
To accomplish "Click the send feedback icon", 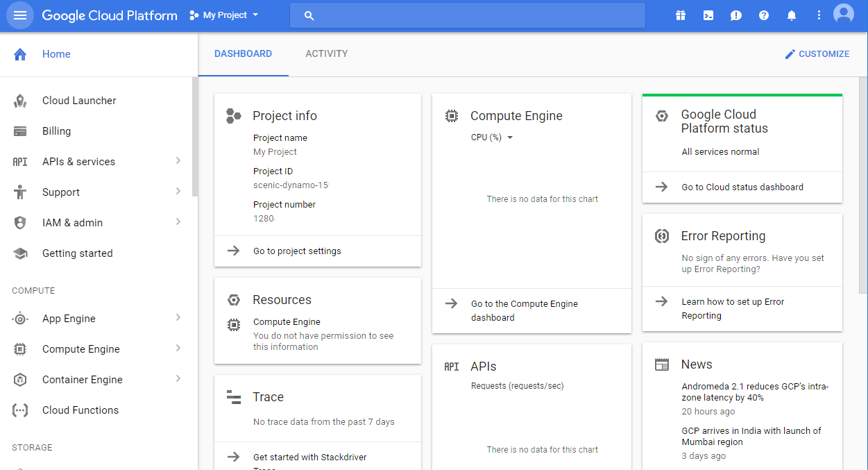I will [x=735, y=15].
